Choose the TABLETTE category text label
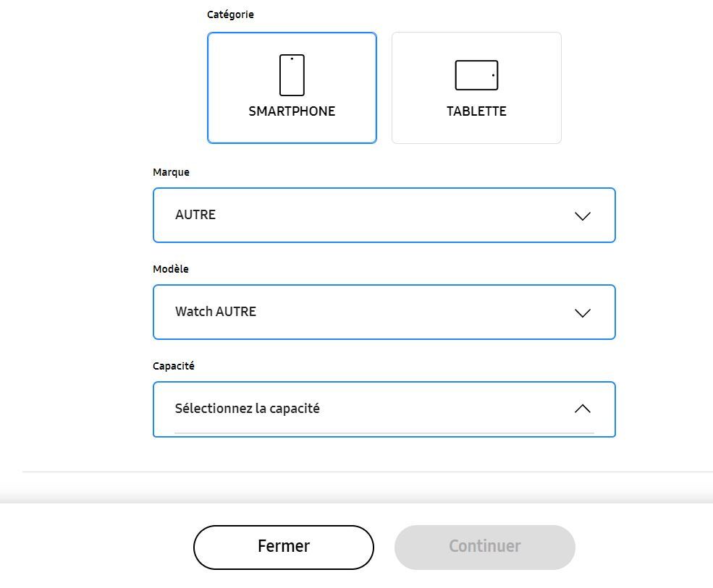The height and width of the screenshot is (588, 713). [476, 111]
